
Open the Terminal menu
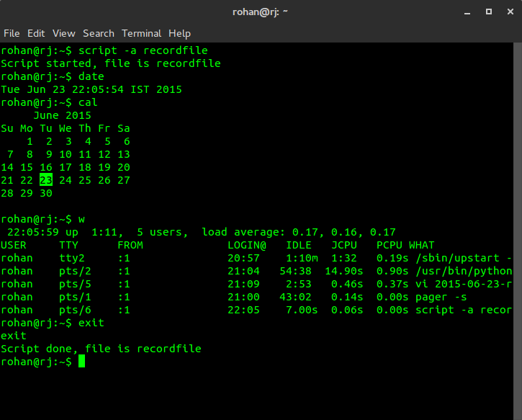click(x=142, y=33)
